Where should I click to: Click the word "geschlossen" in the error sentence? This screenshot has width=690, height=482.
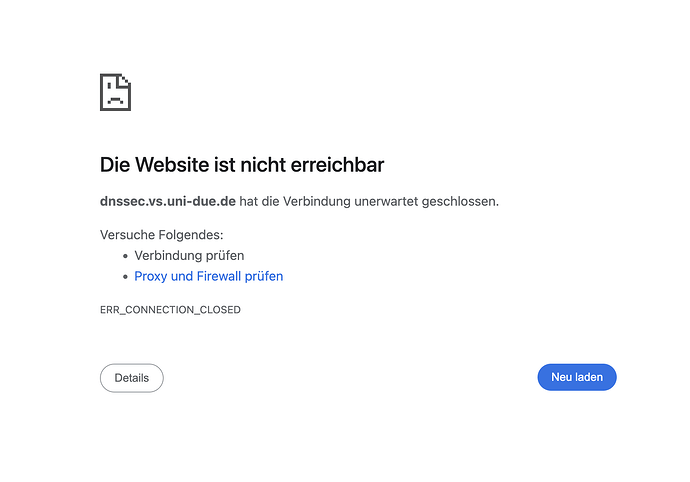pyautogui.click(x=461, y=201)
